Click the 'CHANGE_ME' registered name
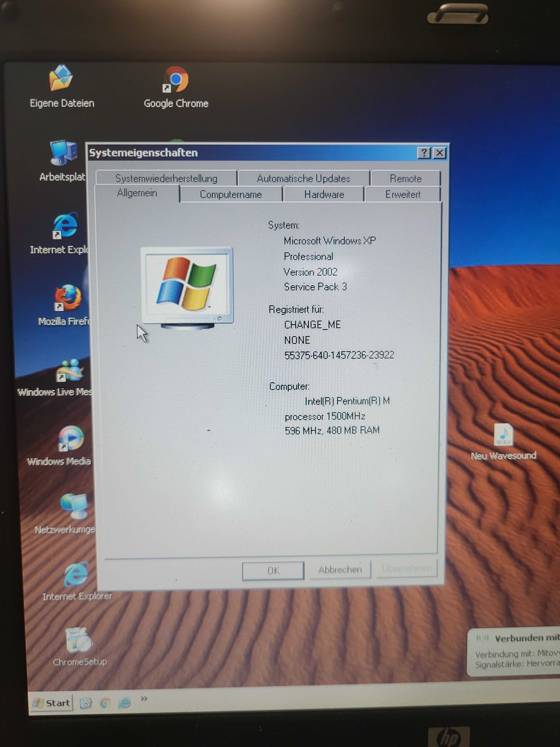The width and height of the screenshot is (560, 747). tap(312, 325)
